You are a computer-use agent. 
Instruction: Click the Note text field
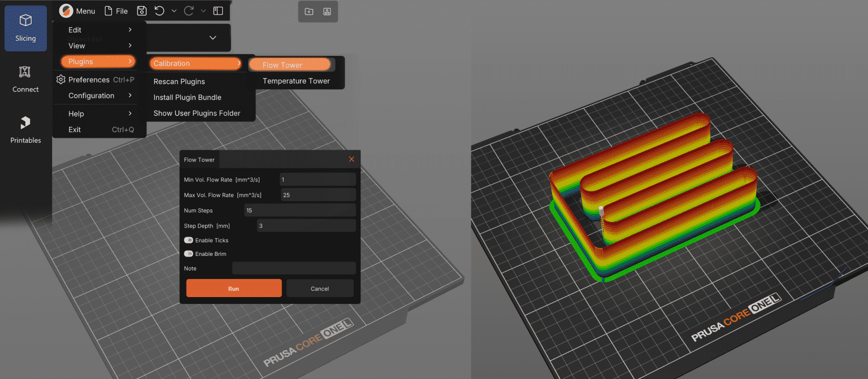click(294, 268)
